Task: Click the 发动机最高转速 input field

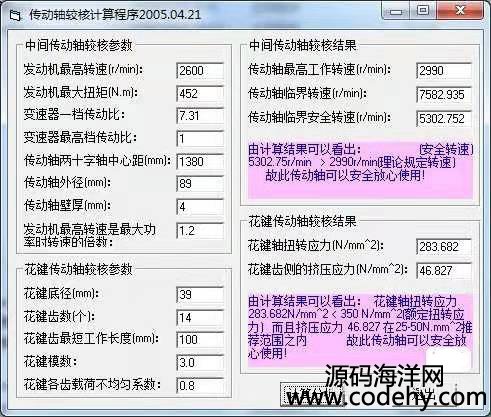Action: pos(200,70)
